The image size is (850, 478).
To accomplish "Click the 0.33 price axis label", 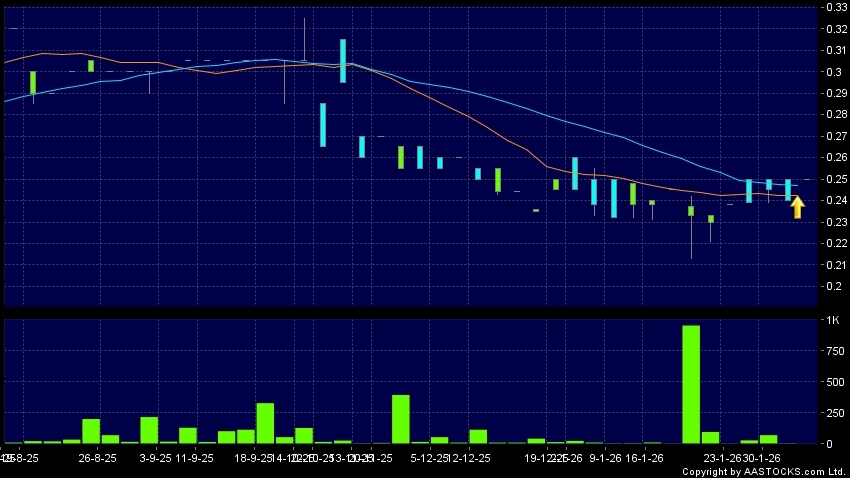I will coord(831,8).
